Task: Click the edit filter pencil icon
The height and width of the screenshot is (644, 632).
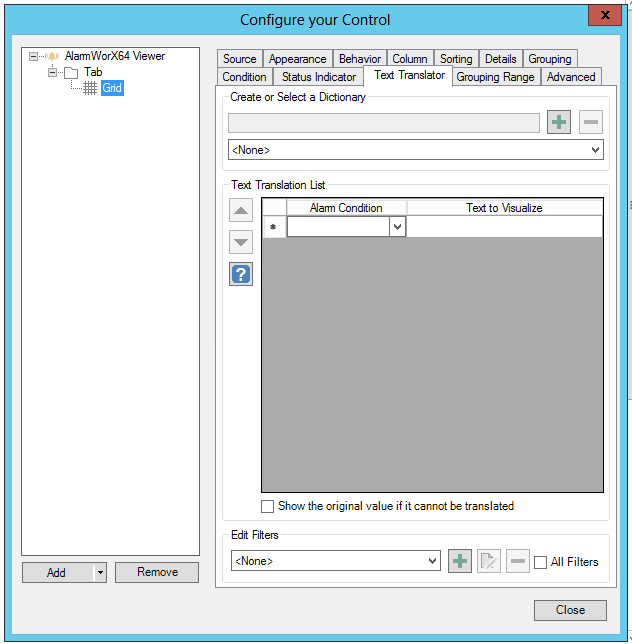Action: click(488, 561)
